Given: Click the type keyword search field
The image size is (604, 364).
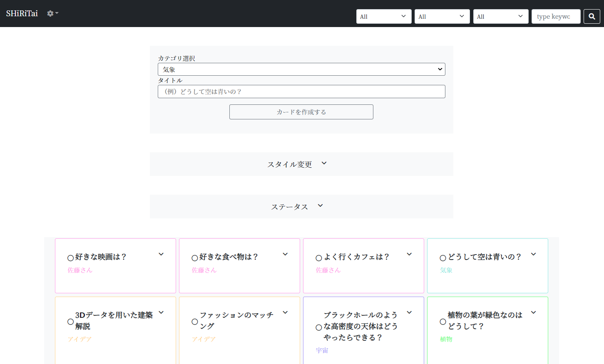Looking at the screenshot, I should coord(556,16).
